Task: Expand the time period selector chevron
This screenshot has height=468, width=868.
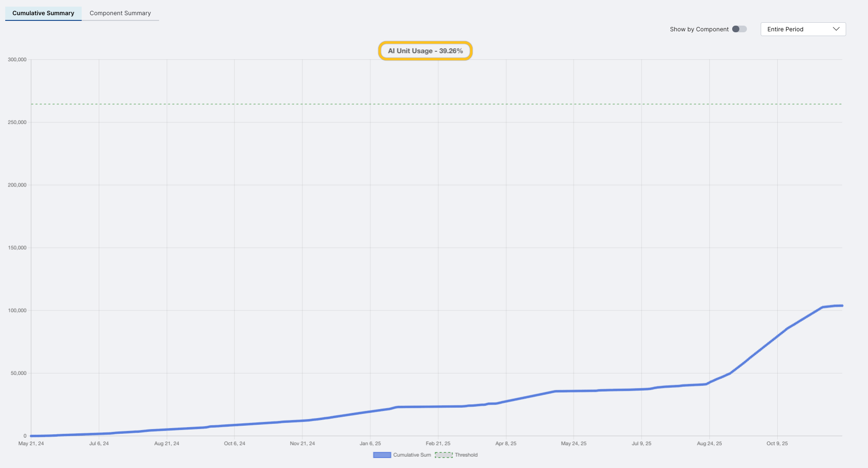Action: [x=836, y=29]
